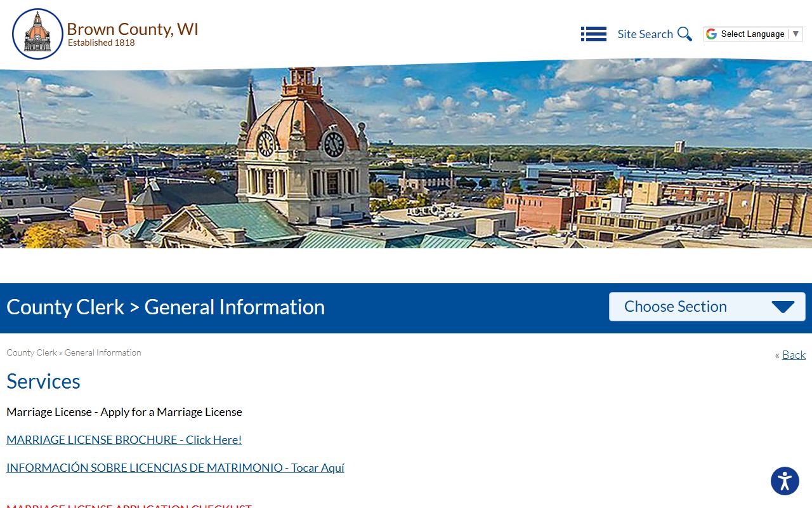Click the Site Search magnifying glass icon
This screenshot has height=508, width=812.
tap(684, 34)
